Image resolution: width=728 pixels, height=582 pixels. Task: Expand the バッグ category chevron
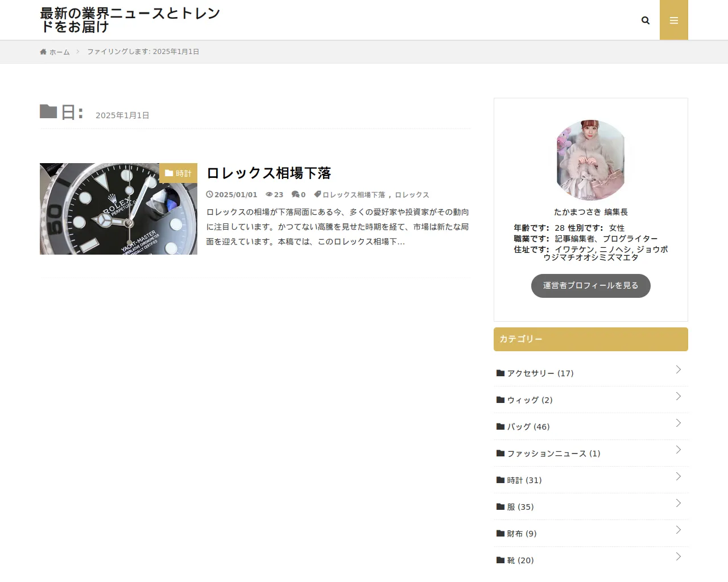[679, 423]
